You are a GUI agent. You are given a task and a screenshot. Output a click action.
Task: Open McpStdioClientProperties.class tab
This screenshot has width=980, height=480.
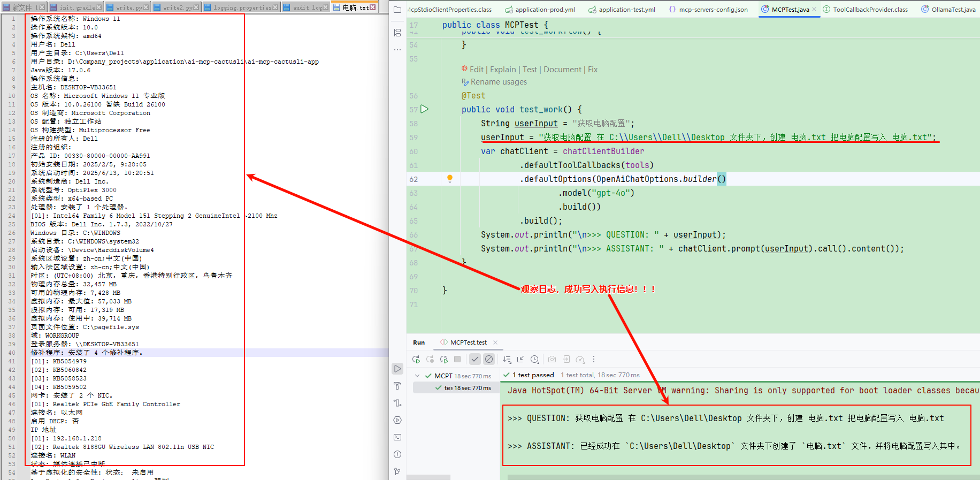click(x=449, y=10)
